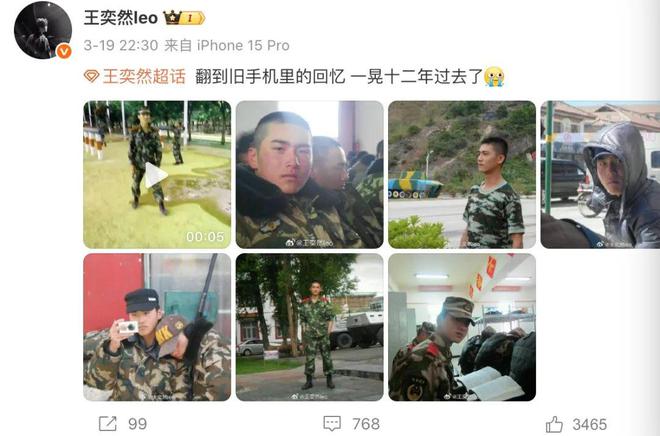Open dormitory photo with open book
Viewport: 660px width, 436px height.
pyautogui.click(x=462, y=327)
